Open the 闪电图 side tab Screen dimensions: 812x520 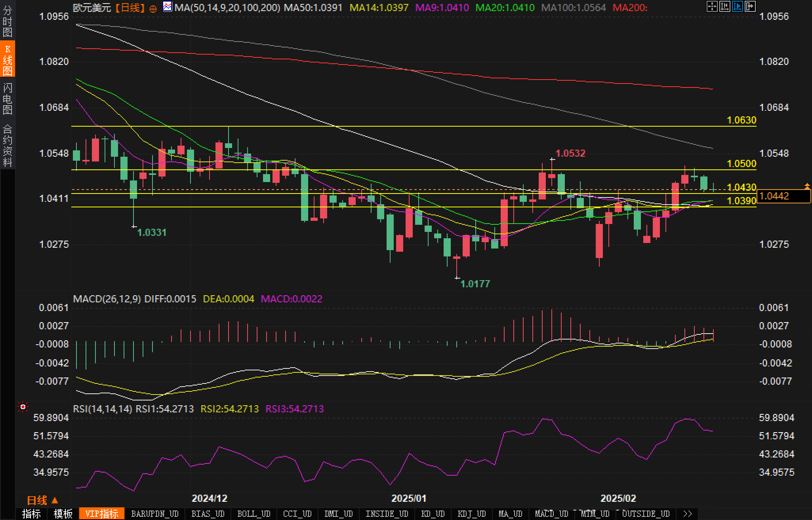[7, 98]
